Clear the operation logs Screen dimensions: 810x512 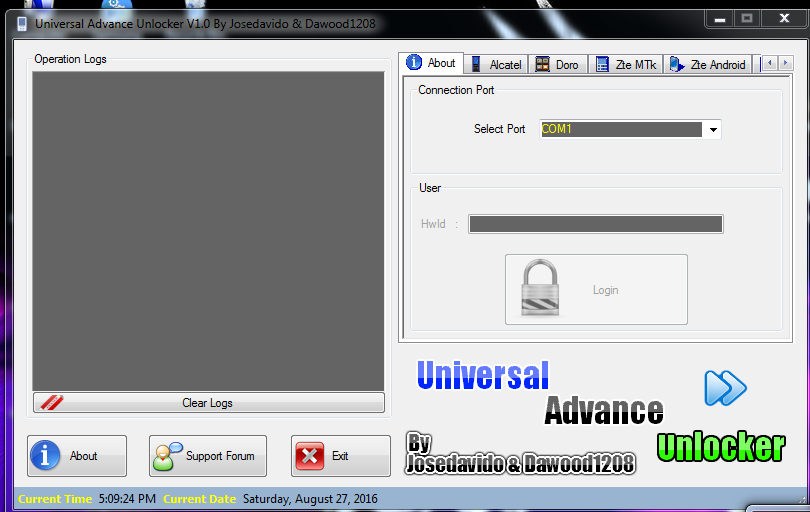tap(209, 402)
